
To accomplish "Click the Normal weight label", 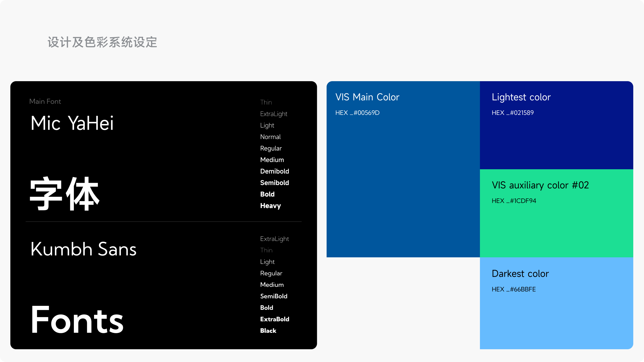I will [270, 137].
